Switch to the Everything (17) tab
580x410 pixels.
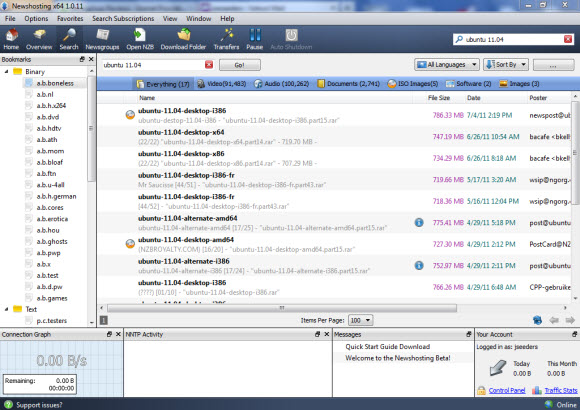(163, 84)
